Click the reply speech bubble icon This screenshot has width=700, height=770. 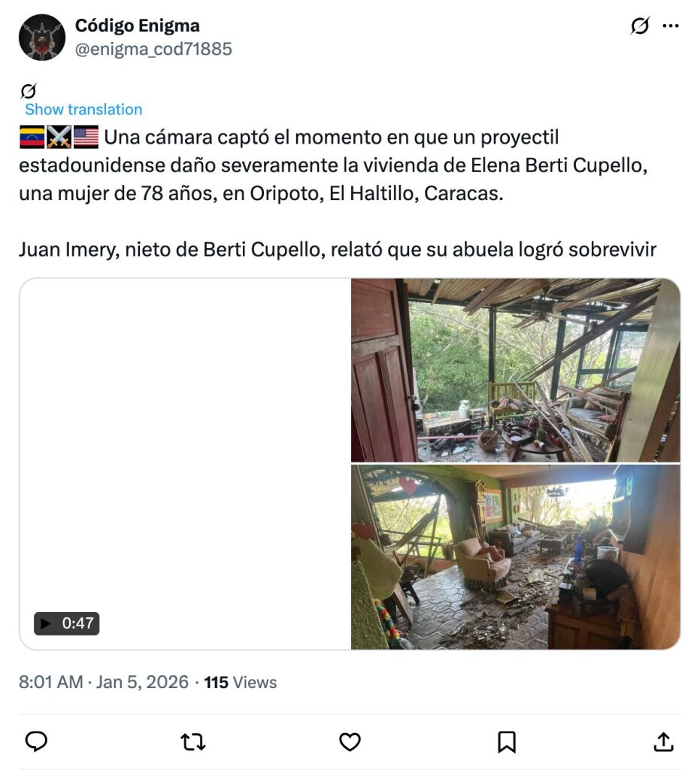pos(36,741)
